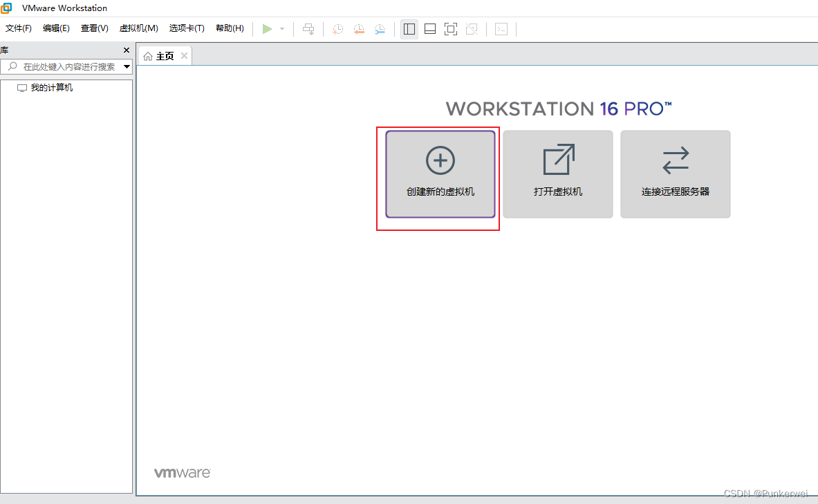Open the 帮助(H) menu
This screenshot has height=504, width=818.
coord(230,28)
